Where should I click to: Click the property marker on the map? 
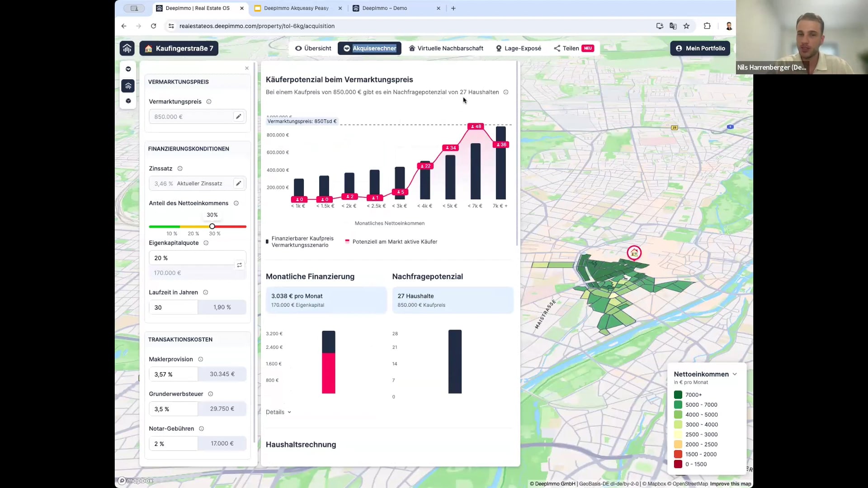click(x=634, y=253)
